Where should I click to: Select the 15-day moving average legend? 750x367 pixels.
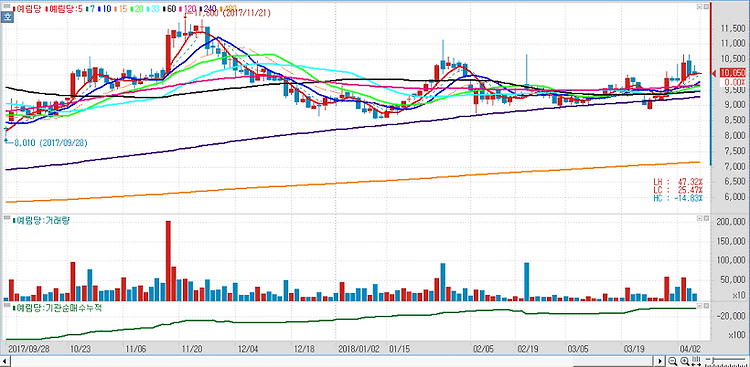coord(122,8)
